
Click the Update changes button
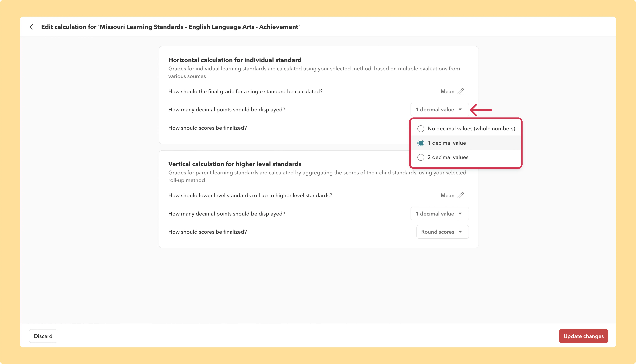click(583, 336)
